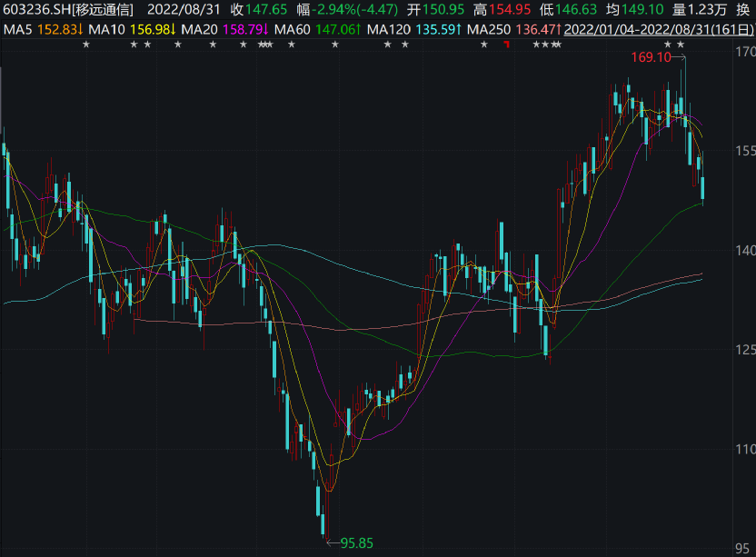
Task: Click the rightmost star event marker
Action: click(x=681, y=45)
